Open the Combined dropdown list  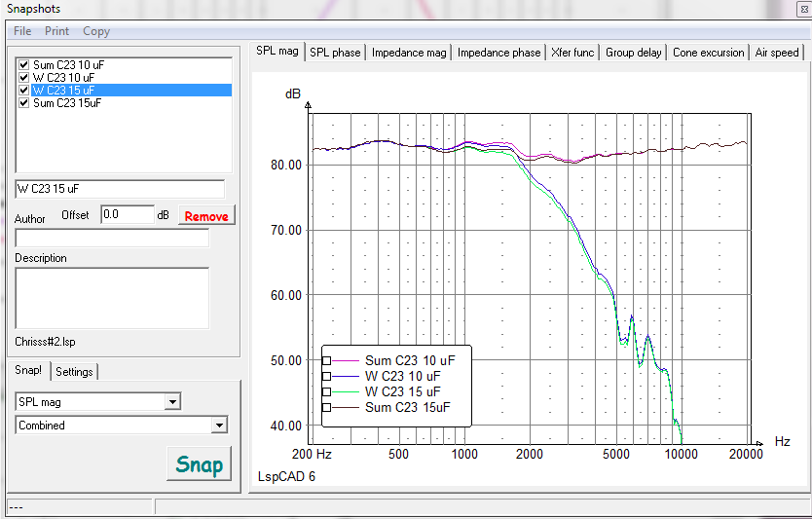(x=220, y=426)
